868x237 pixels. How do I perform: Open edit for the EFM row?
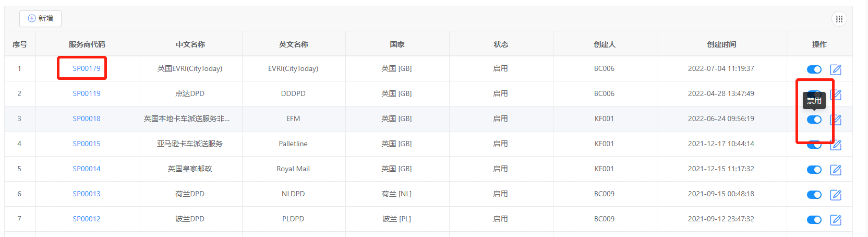(x=836, y=120)
